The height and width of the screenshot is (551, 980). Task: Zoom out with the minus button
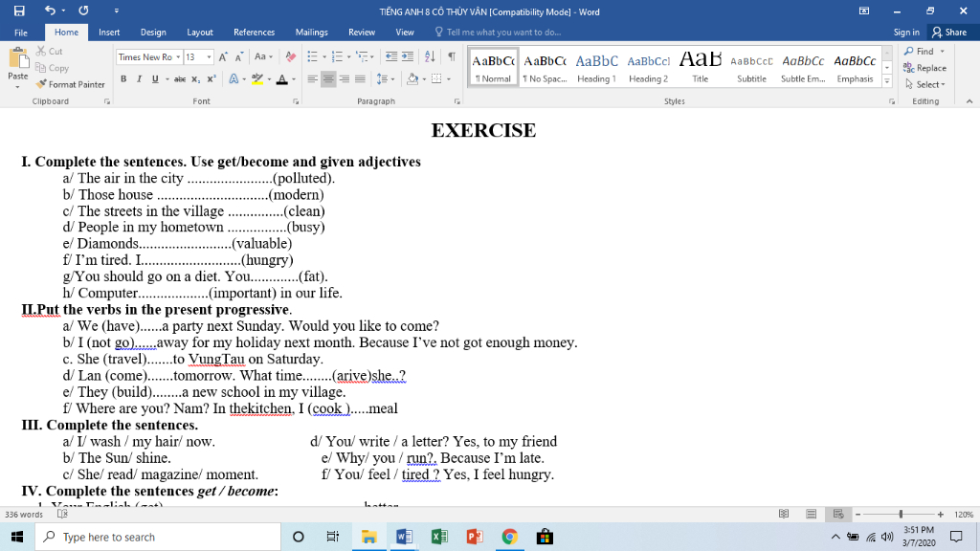pyautogui.click(x=858, y=514)
